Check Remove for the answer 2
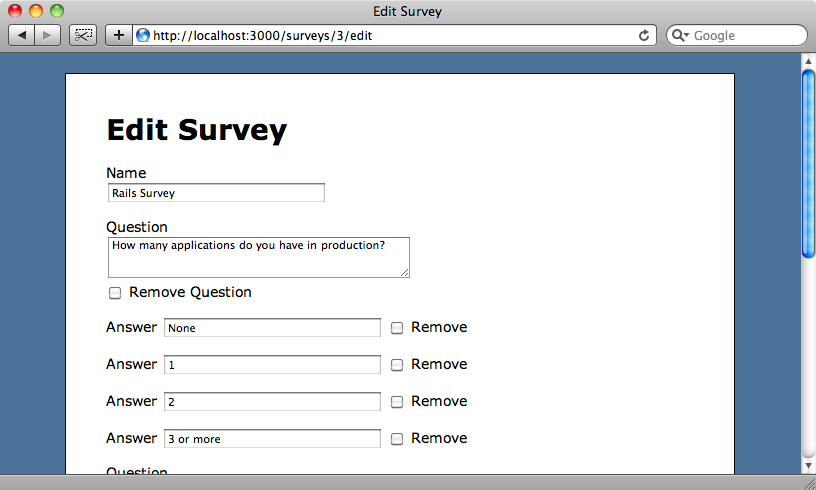This screenshot has width=816, height=490. 397,402
